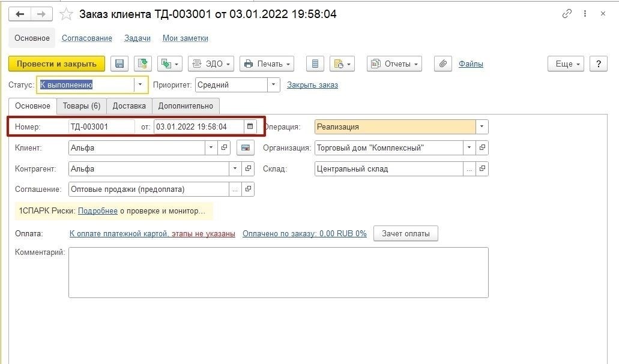Image resolution: width=619 pixels, height=364 pixels.
Task: Copy link to document via chain icon
Action: tap(567, 14)
